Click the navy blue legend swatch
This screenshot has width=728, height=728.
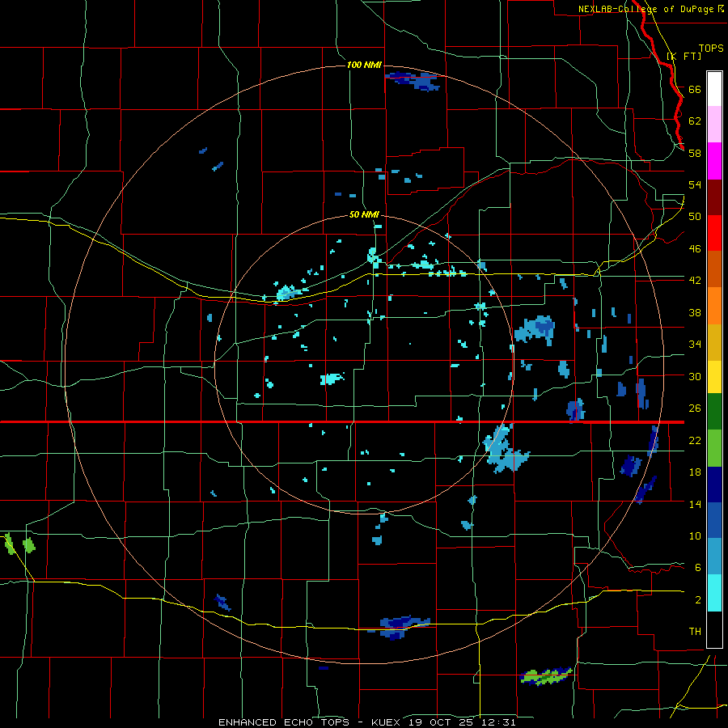(714, 485)
